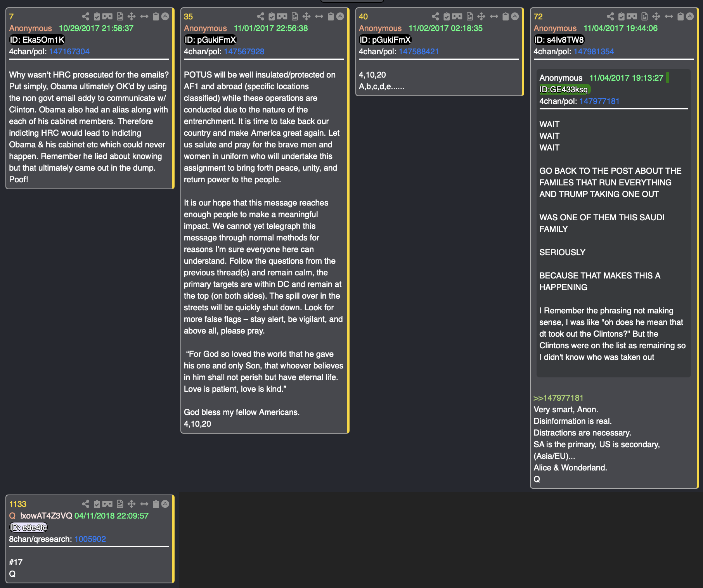Click the green ID:GE433ksq badge

tap(564, 90)
